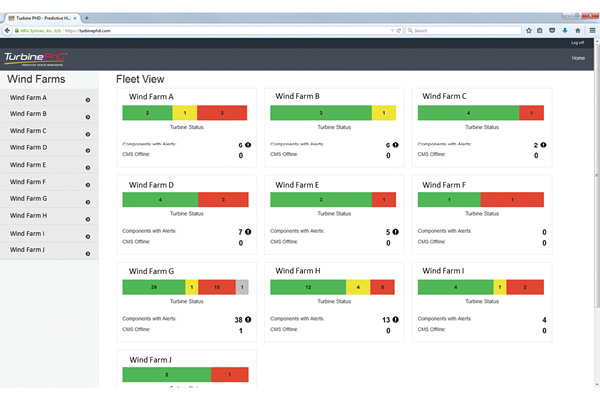Click the page vertical scrollbar

(597, 174)
